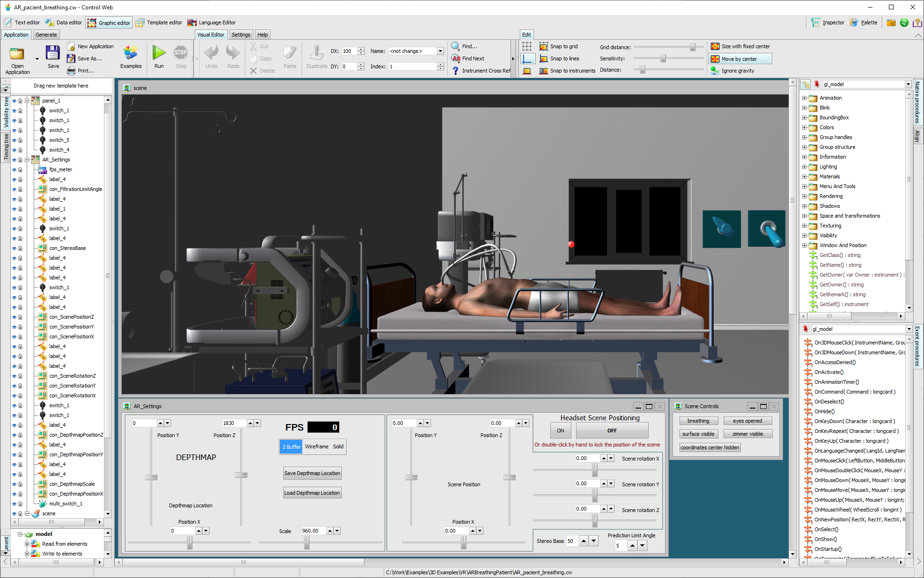
Task: Expand the Lighting folder in procedures tree
Action: 805,167
